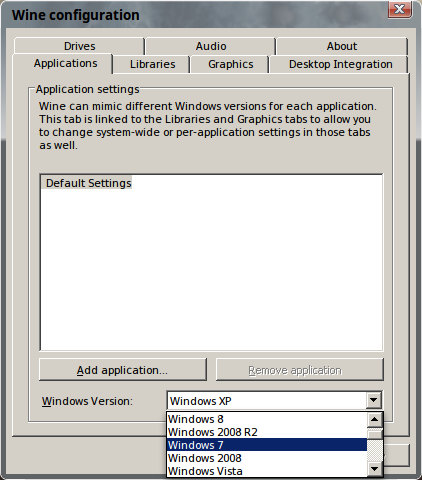This screenshot has height=480, width=422.
Task: Click the version list scroll up arrow
Action: point(375,420)
